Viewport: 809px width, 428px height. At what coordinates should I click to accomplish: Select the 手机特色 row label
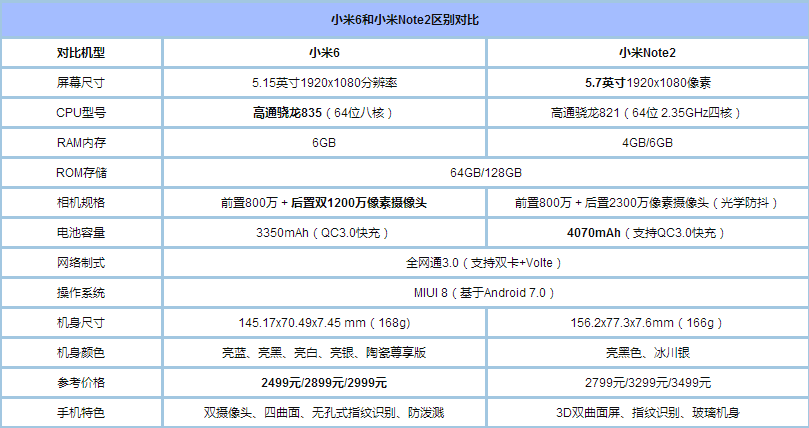(x=81, y=412)
